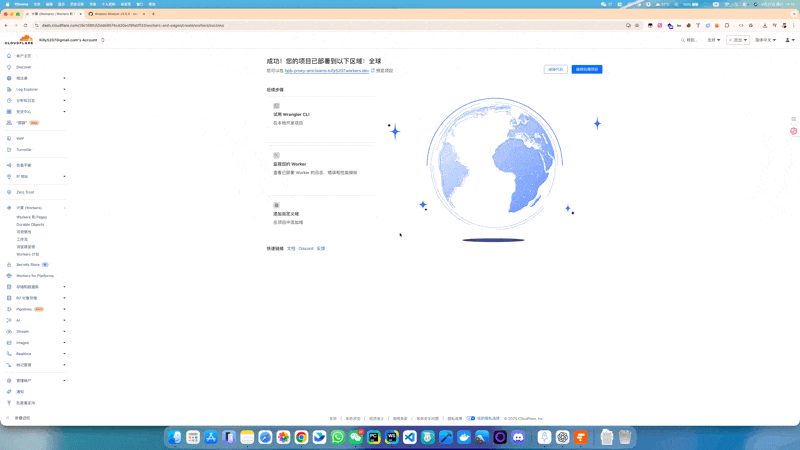Image resolution: width=800 pixels, height=450 pixels.
Task: Expand the Stream sidebar section
Action: click(64, 331)
